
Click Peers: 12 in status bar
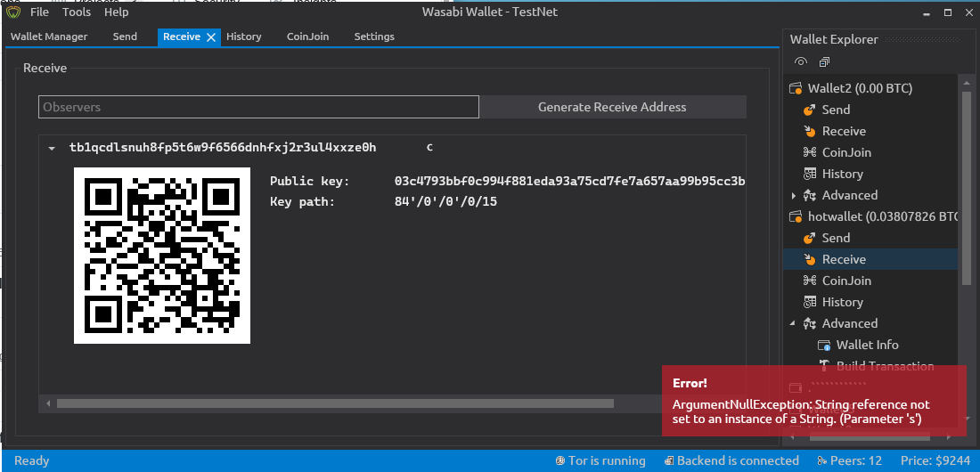(x=855, y=460)
